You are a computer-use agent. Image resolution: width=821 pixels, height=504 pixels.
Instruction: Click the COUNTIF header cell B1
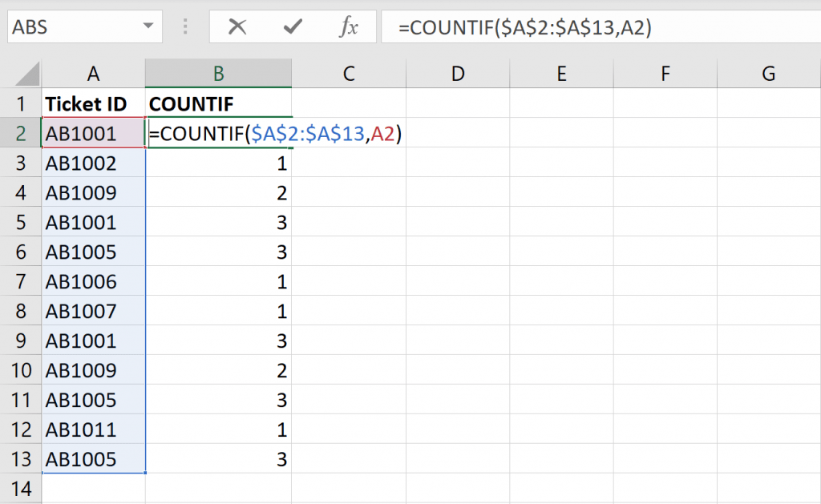(x=217, y=103)
